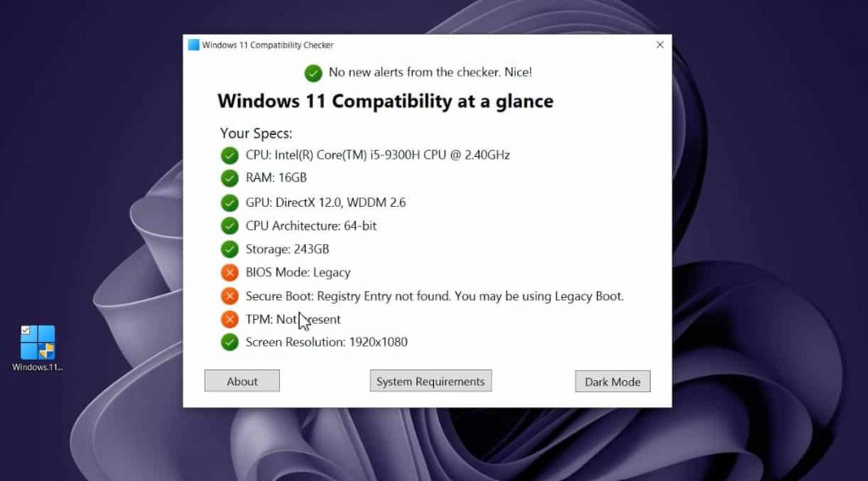
Task: Click the app icon in the title bar
Action: click(193, 45)
